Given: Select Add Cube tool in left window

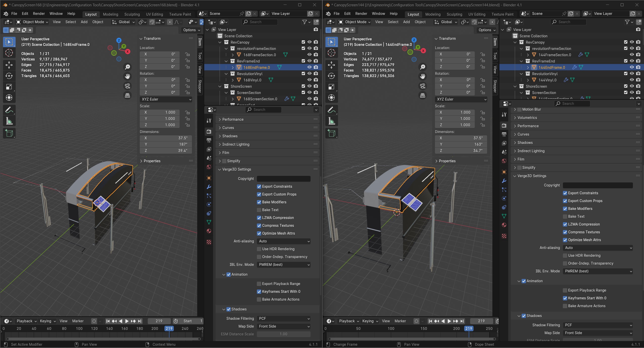Looking at the screenshot, I should (x=9, y=133).
